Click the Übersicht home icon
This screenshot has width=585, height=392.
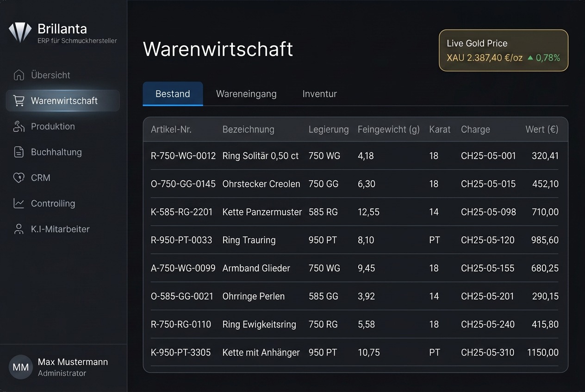tap(19, 75)
